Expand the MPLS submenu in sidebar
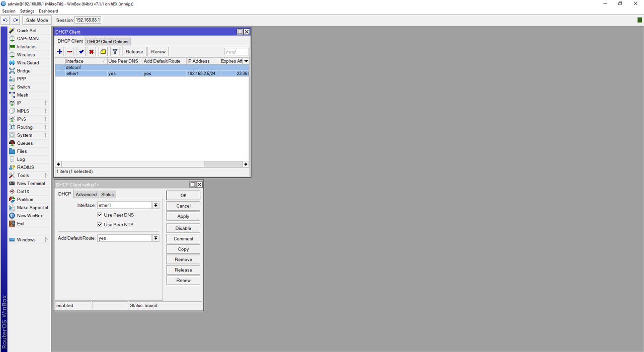 46,111
